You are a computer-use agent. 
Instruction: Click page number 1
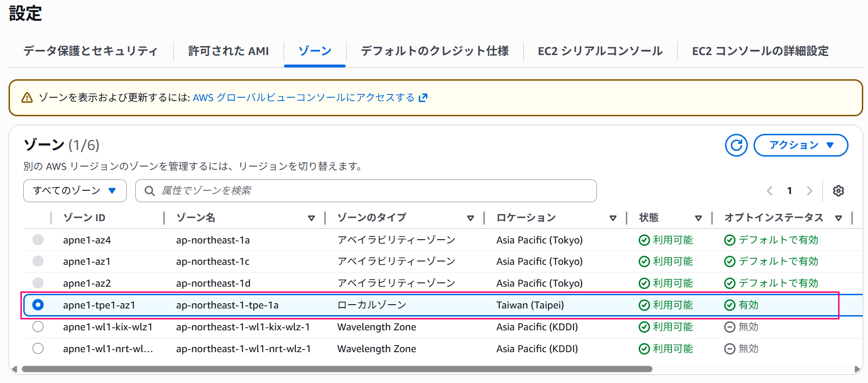click(x=790, y=191)
